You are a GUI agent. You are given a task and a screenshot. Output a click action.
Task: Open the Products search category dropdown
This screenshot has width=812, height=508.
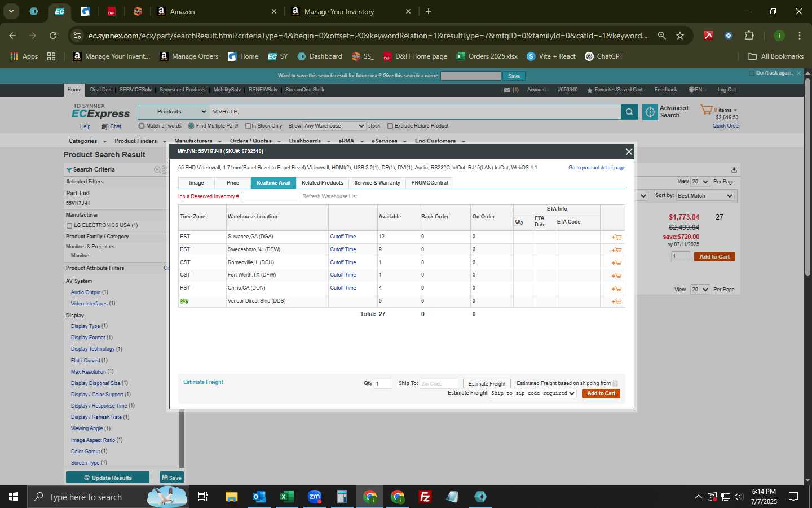pos(174,112)
